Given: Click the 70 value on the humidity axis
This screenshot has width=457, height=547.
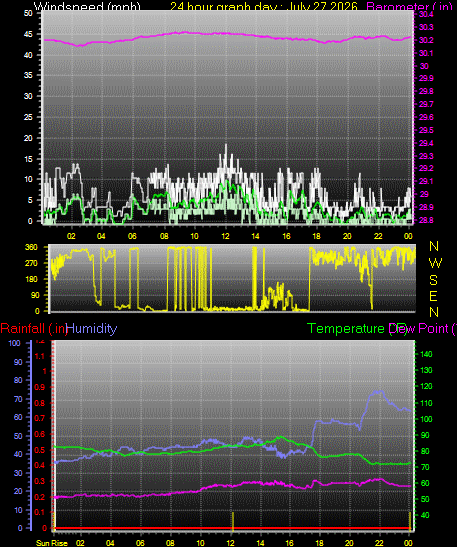Looking at the screenshot, I should pos(17,399).
